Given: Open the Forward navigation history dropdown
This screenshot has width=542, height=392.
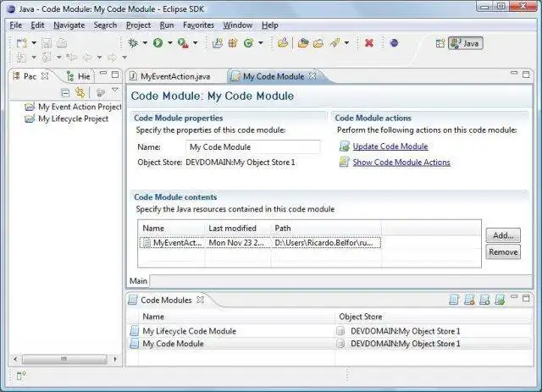Looking at the screenshot, I should pyautogui.click(x=124, y=57).
